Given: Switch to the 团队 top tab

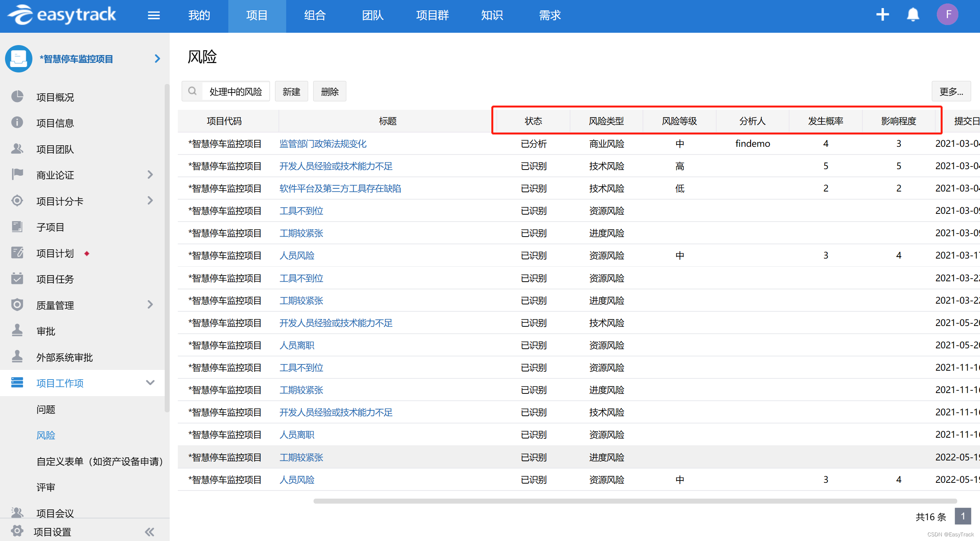Looking at the screenshot, I should tap(373, 15).
